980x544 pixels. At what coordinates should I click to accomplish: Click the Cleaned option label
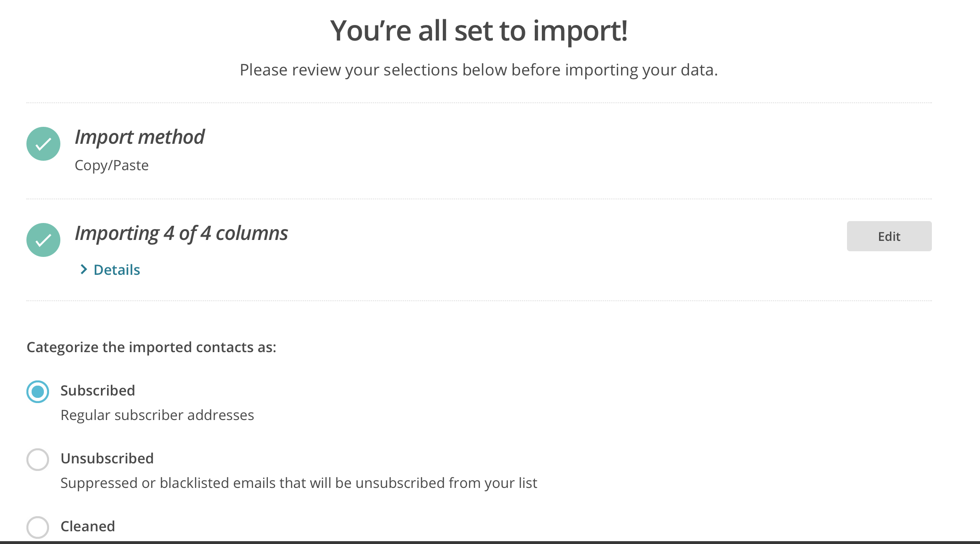click(x=88, y=526)
